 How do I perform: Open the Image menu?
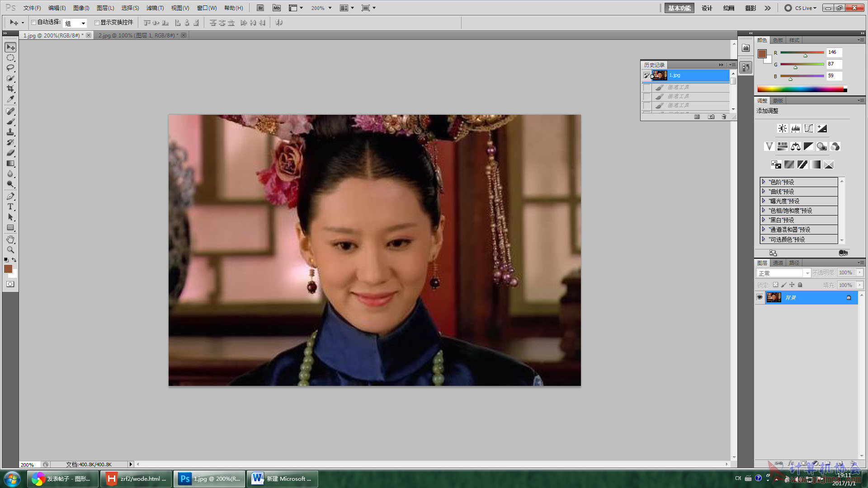pos(81,8)
